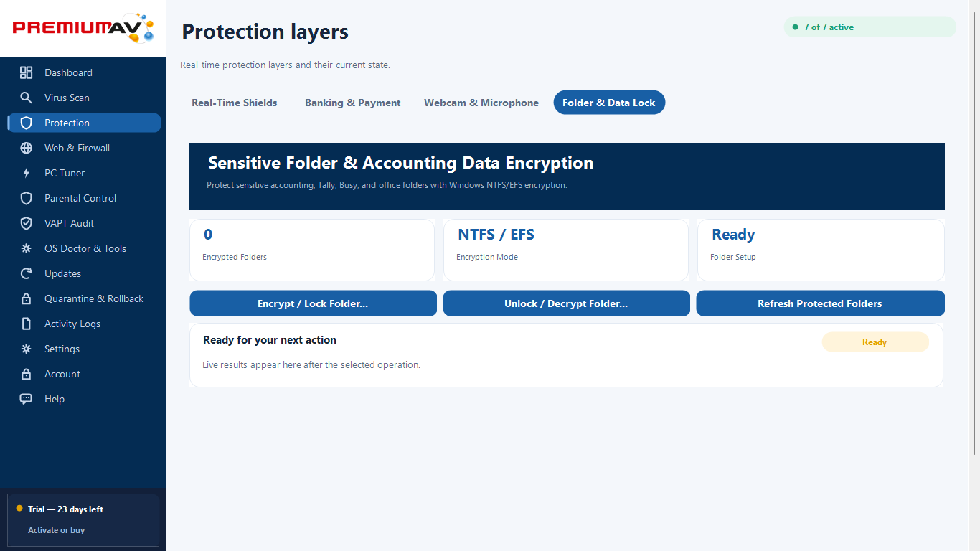Screen dimensions: 980x551
Task: Click the Virus Scan magnifier icon
Action: [27, 98]
